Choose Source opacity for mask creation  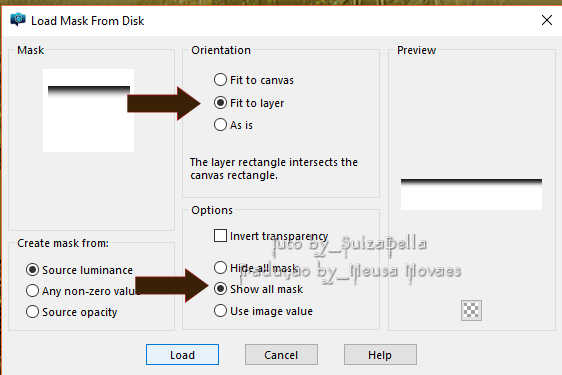click(71, 312)
